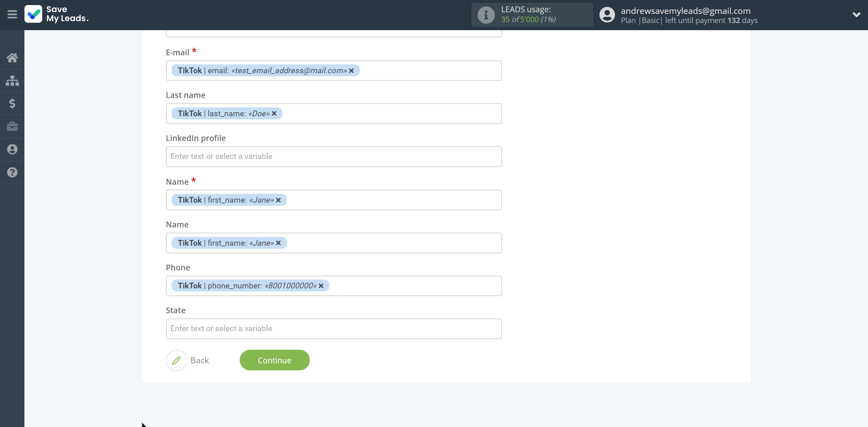Open briefcase icon in sidebar
Image resolution: width=868 pixels, height=427 pixels.
[x=12, y=126]
